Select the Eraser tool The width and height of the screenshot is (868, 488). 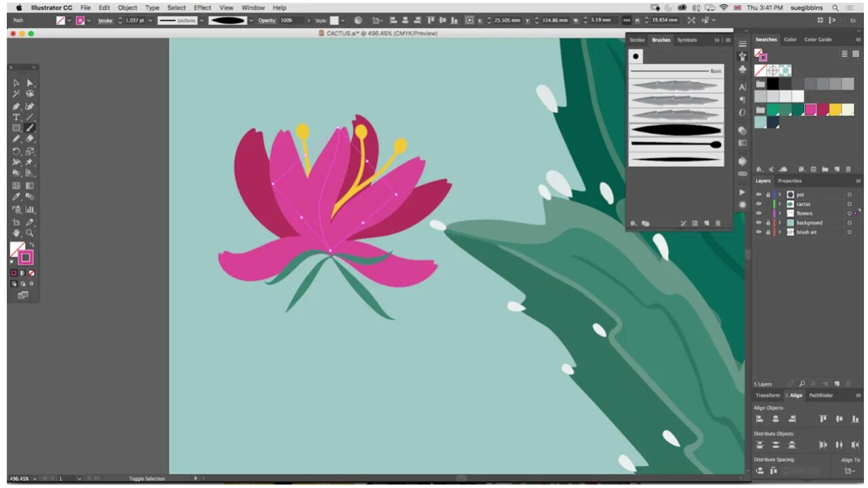pos(30,140)
